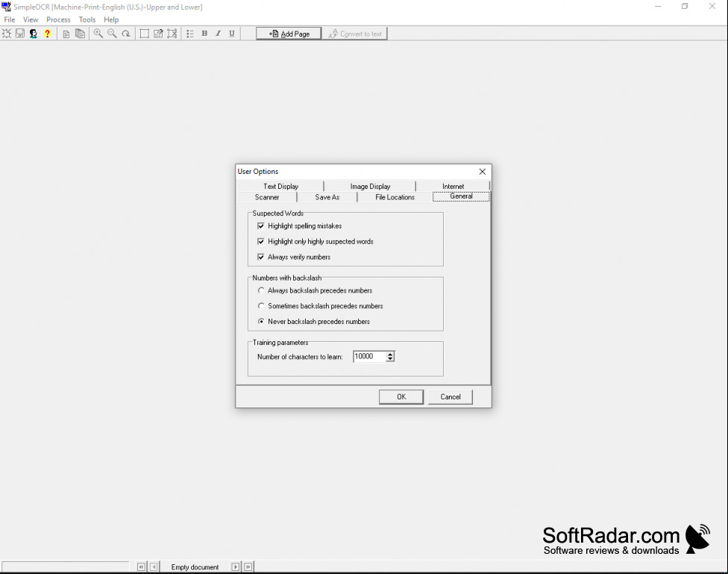
Task: Zoom in with the magnifier plus icon
Action: point(98,34)
